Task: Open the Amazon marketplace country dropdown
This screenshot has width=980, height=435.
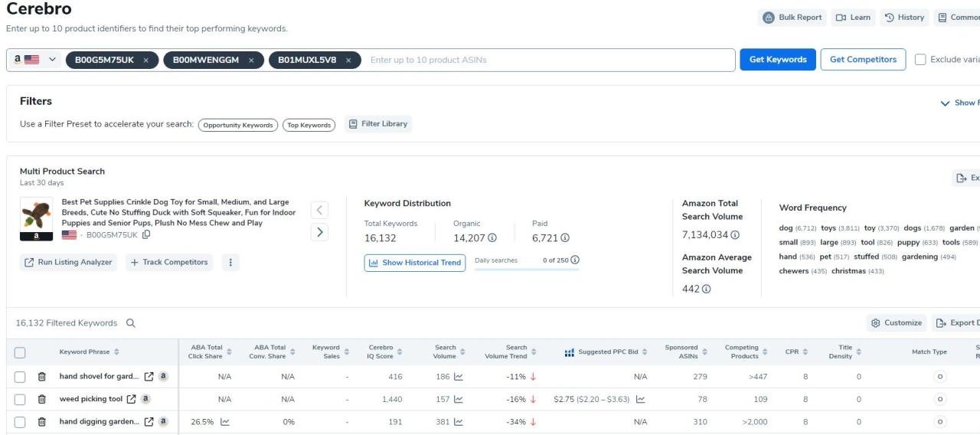Action: click(36, 60)
